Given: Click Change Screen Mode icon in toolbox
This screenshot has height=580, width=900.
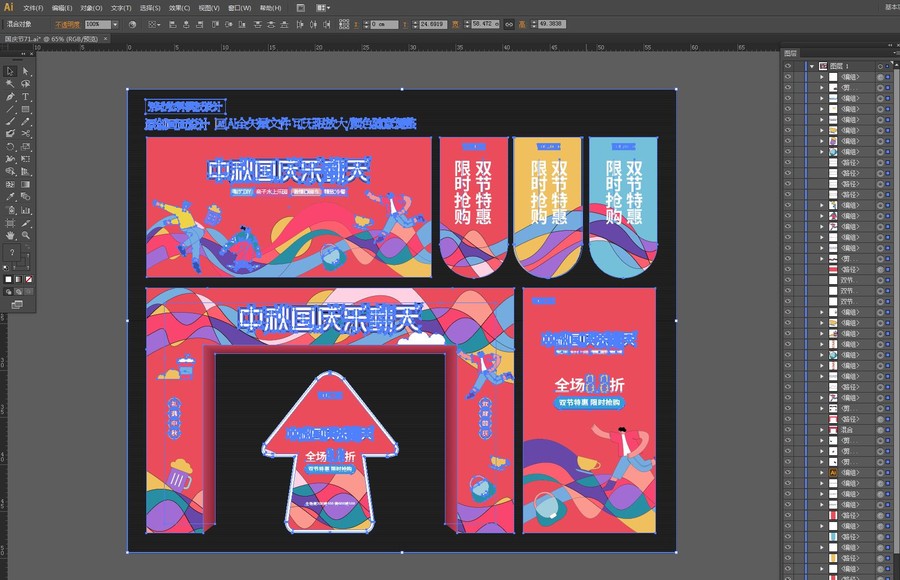Looking at the screenshot, I should point(17,304).
